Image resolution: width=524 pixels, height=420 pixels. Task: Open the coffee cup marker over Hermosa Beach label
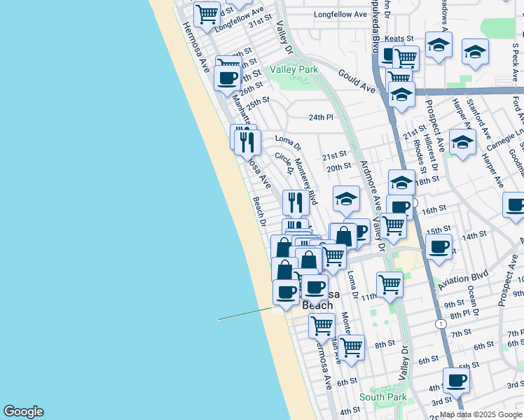tap(315, 288)
